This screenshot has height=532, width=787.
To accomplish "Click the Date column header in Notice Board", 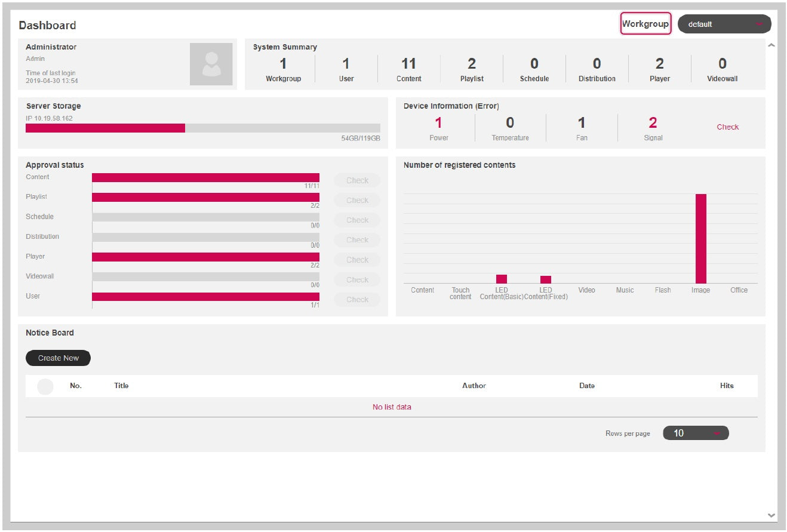I will (x=586, y=386).
